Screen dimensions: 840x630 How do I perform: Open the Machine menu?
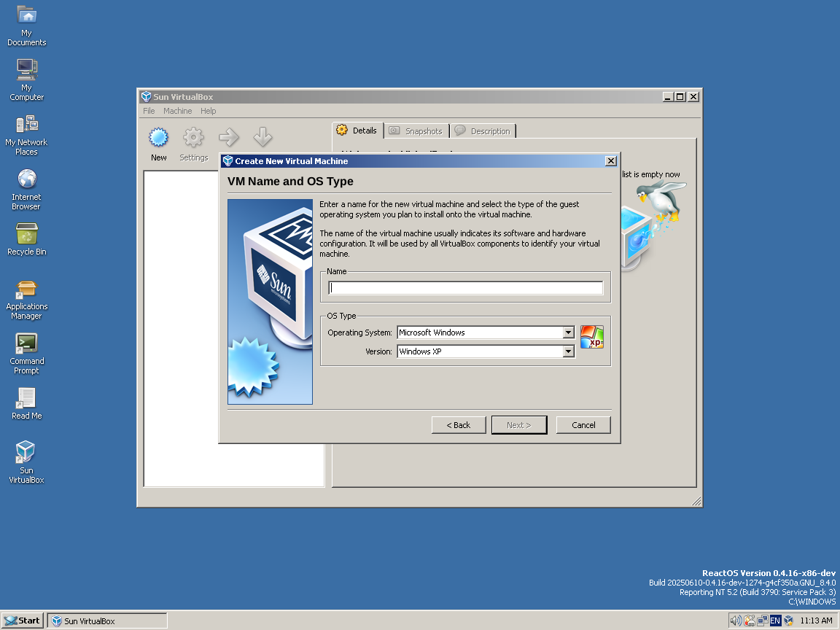[x=177, y=111]
